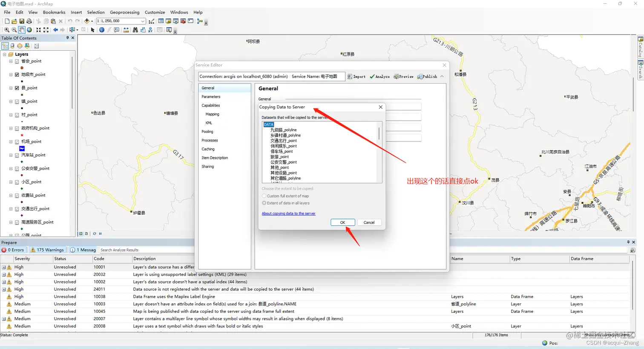
Task: Toggle the 机场_point layer checkbox
Action: (17, 142)
